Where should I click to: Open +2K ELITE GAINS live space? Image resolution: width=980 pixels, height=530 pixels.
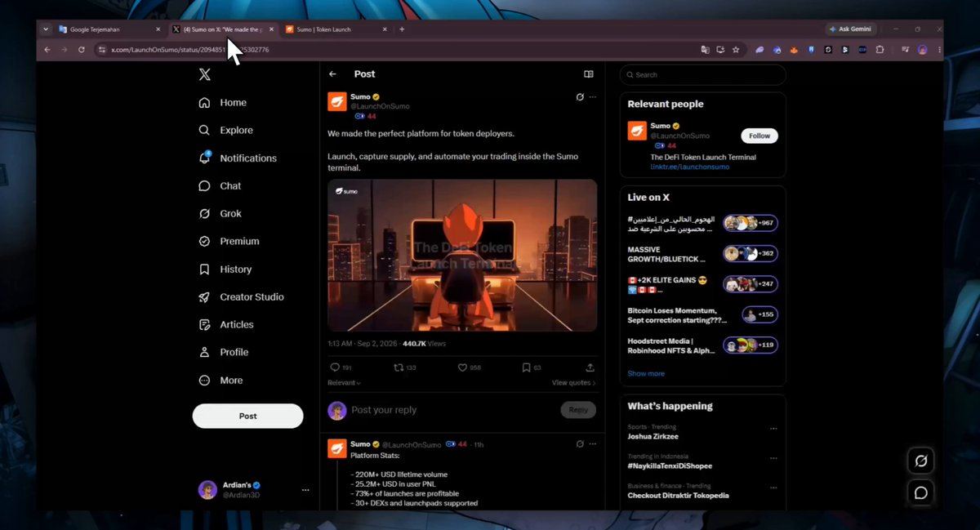(x=702, y=284)
